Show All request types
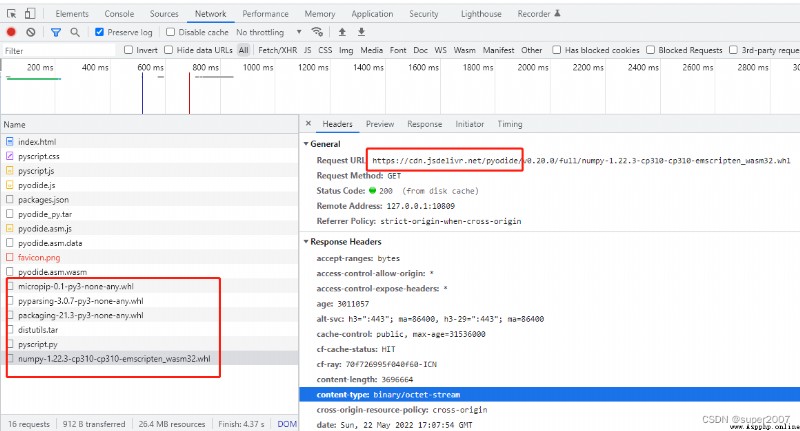The height and width of the screenshot is (431, 800). [x=243, y=50]
